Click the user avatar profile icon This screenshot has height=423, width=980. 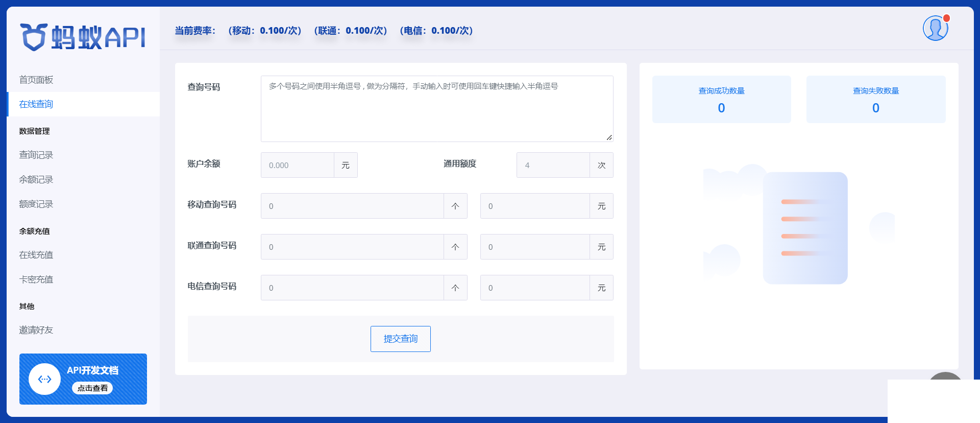click(935, 28)
